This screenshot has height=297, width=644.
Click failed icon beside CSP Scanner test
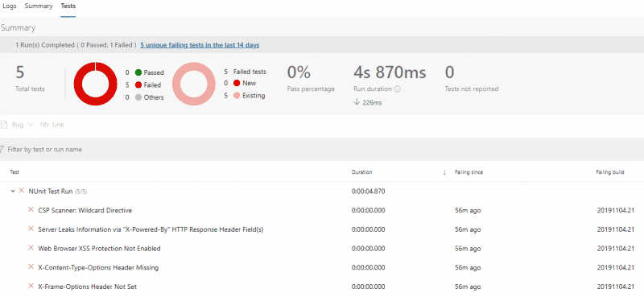coord(31,210)
